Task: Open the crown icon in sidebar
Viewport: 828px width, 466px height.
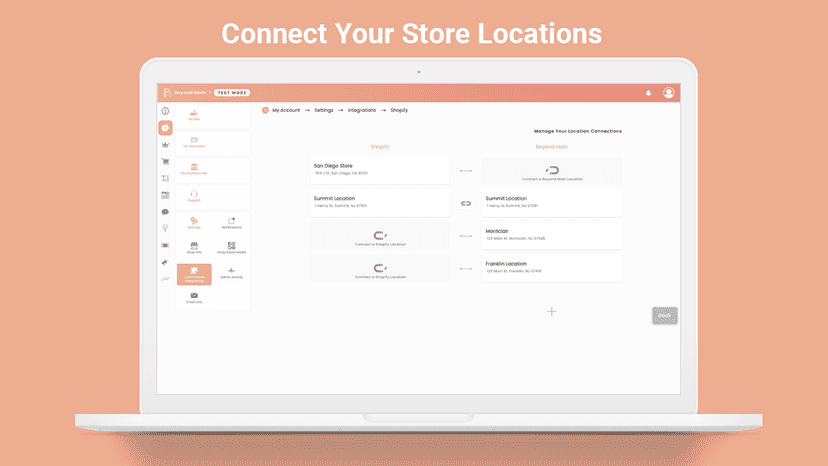Action: coord(165,145)
